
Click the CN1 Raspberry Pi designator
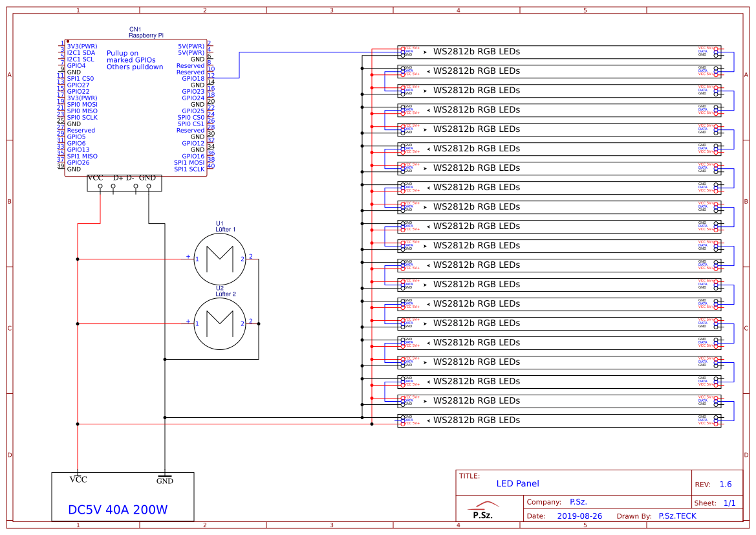tap(146, 32)
